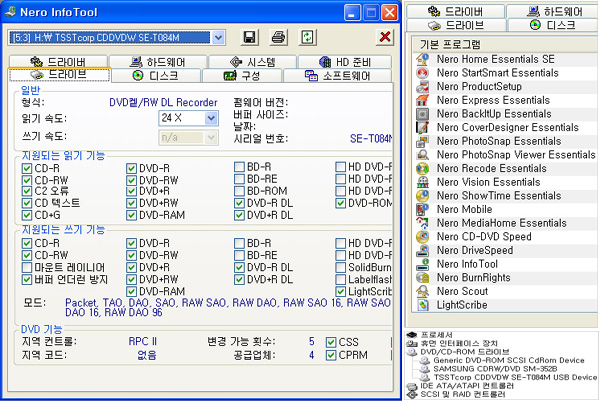
Task: Click the red X exit icon in toolbar
Action: (385, 37)
